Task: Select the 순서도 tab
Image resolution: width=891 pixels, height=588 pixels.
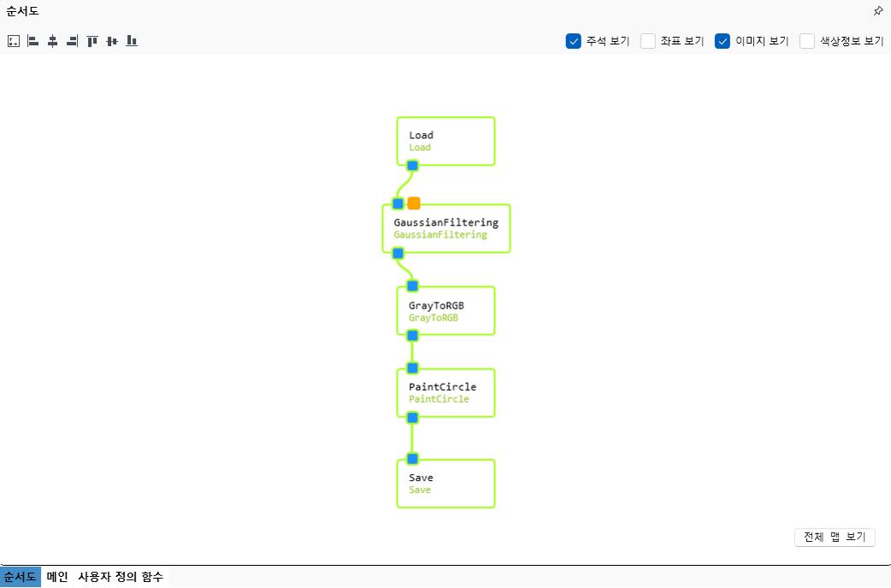Action: (21, 577)
